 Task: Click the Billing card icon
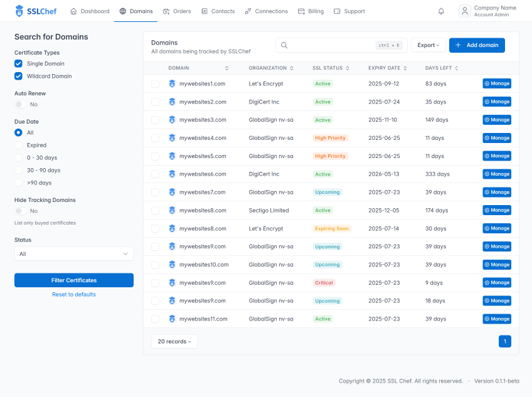301,11
